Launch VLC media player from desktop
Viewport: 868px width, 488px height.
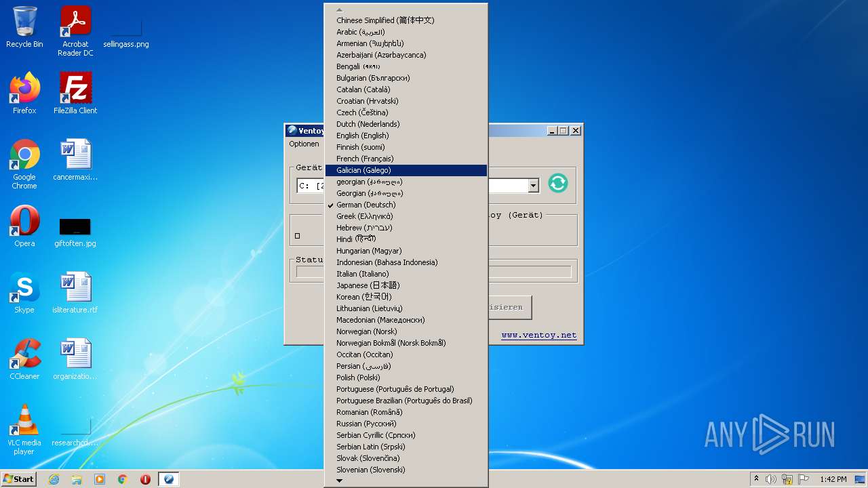[24, 430]
